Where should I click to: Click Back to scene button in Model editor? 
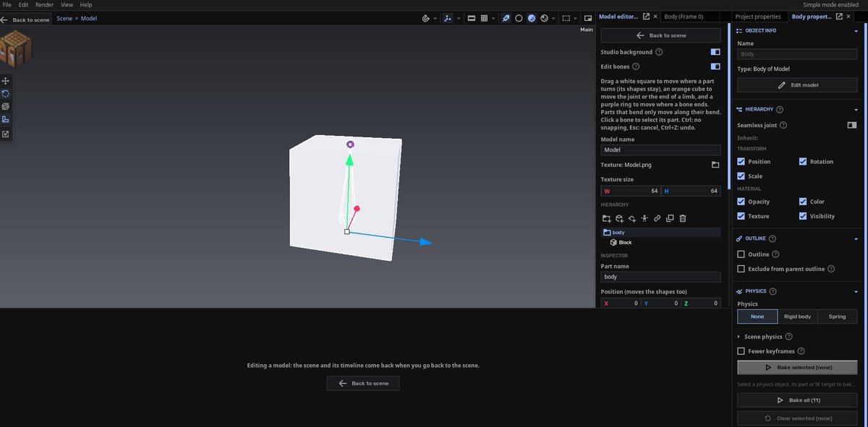(660, 35)
